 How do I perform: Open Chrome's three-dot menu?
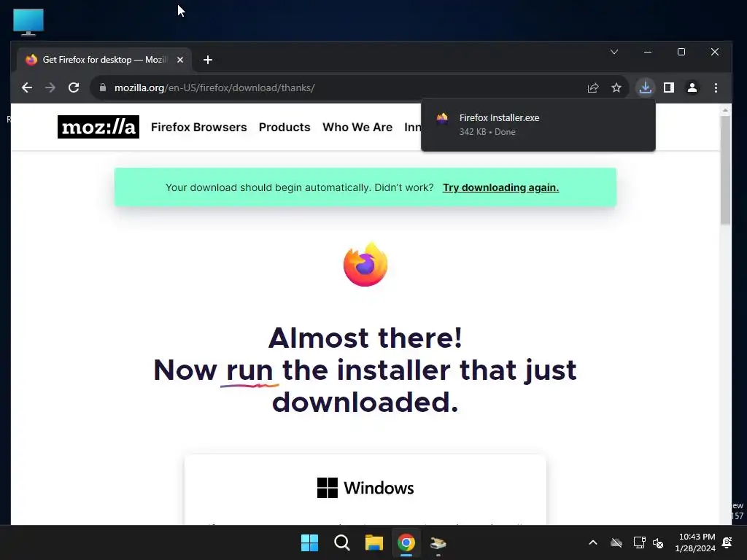click(x=716, y=87)
